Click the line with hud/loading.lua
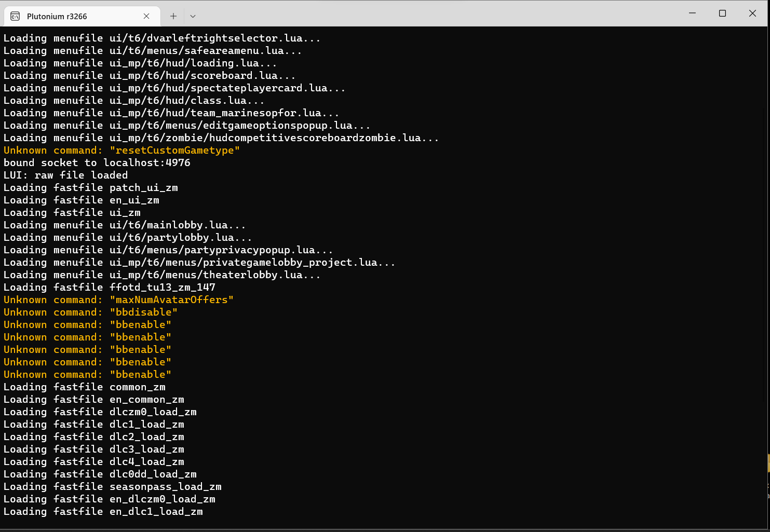This screenshot has height=532, width=770. [140, 63]
